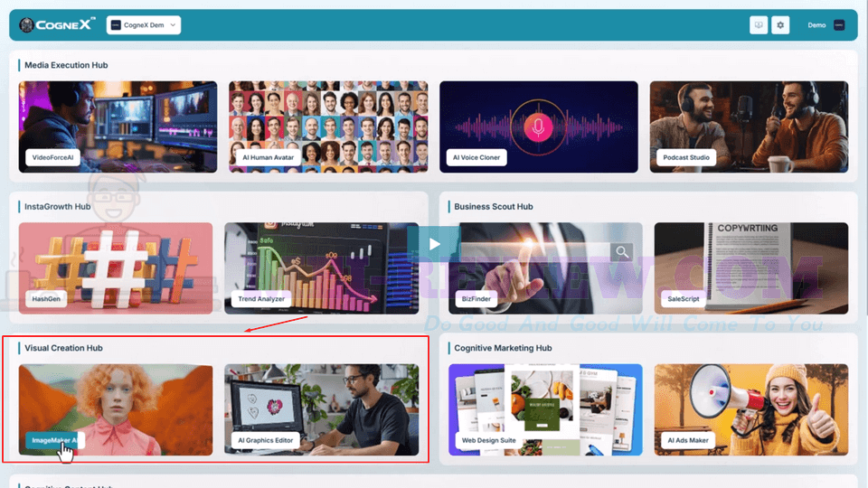Click the monitor icon in header
This screenshot has height=488, width=868.
coord(759,25)
